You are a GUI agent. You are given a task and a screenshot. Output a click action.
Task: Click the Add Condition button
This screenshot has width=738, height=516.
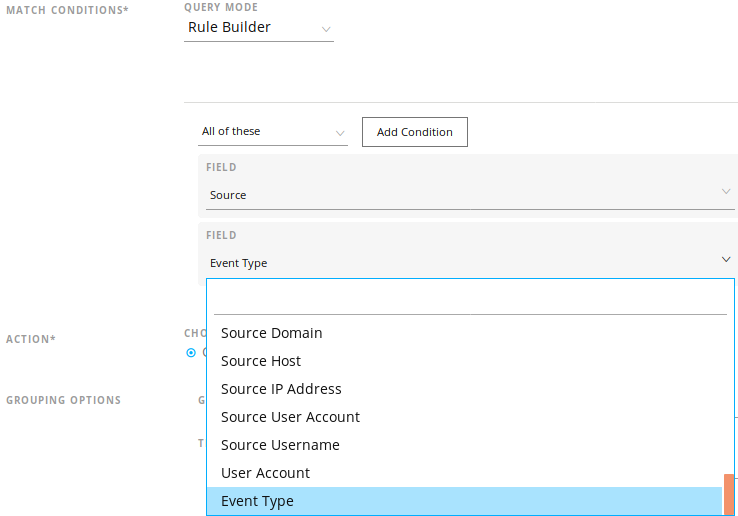tap(414, 132)
